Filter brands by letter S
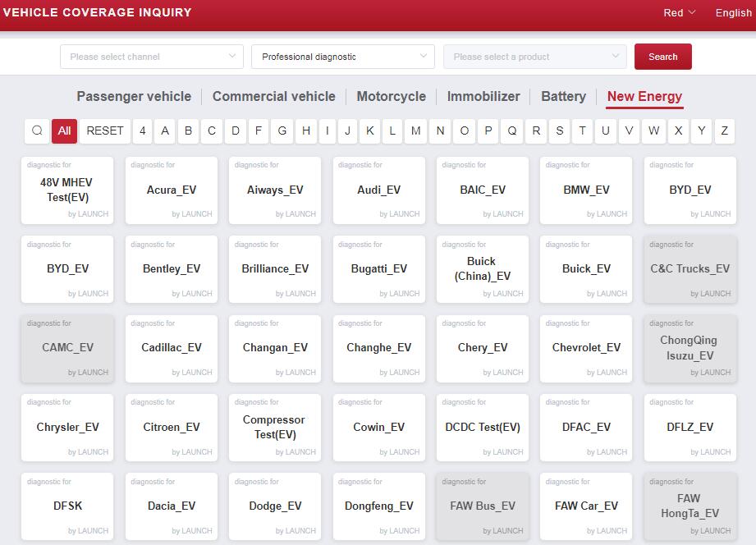Screen dimensions: 756x545 (x=560, y=131)
